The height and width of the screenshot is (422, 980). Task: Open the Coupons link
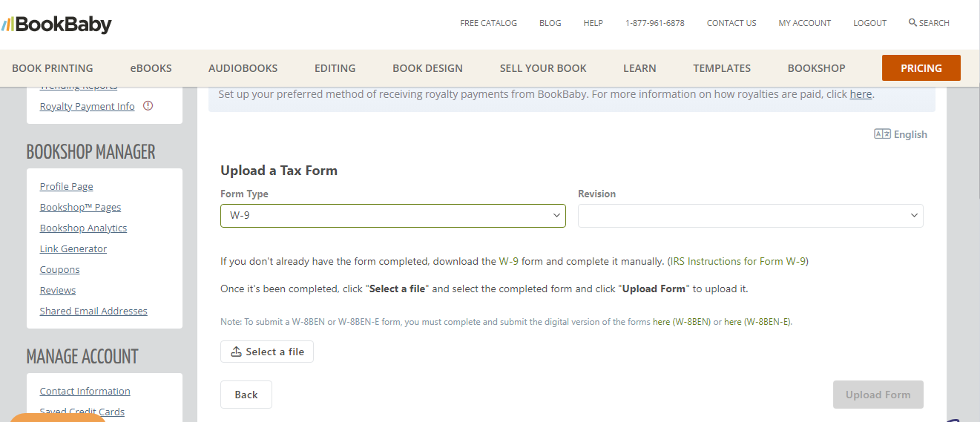click(60, 269)
